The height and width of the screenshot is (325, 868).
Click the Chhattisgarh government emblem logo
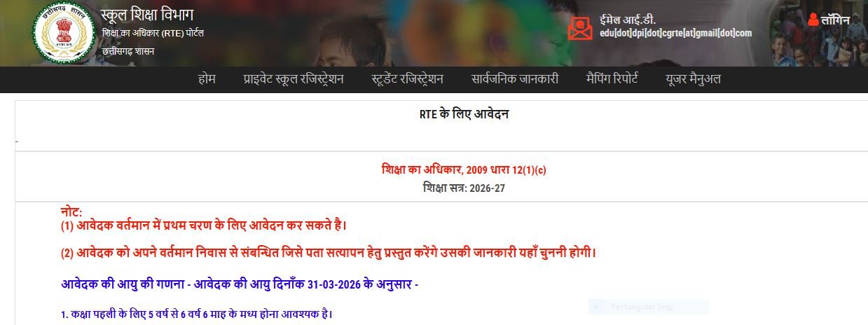64,33
